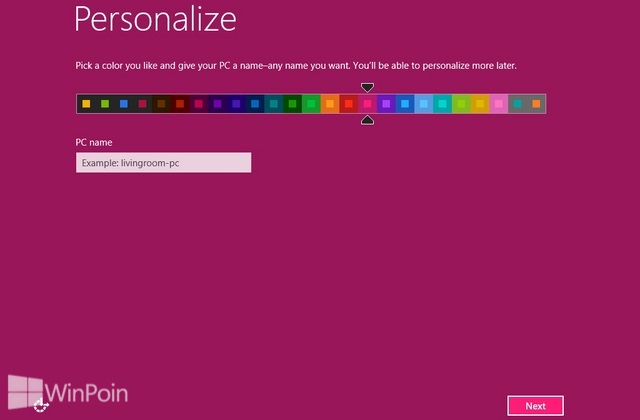
Task: Choose the dark indigo color swatch
Action: pos(236,104)
